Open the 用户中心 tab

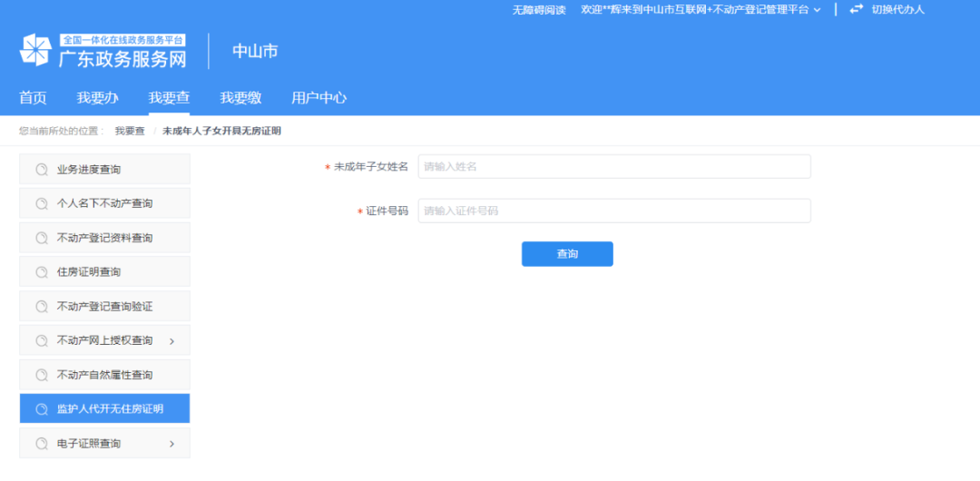pos(318,98)
